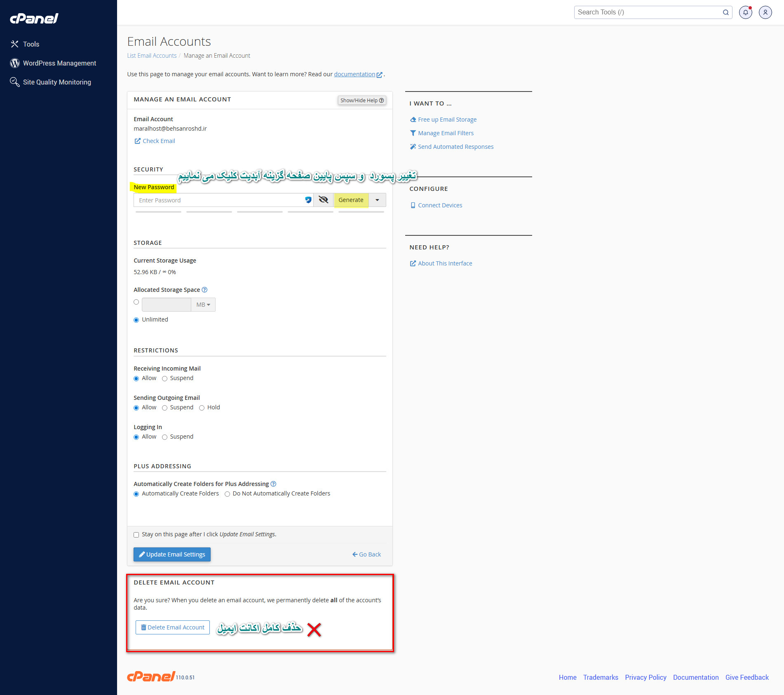
Task: Click the password generator wand inside password field
Action: coord(307,200)
